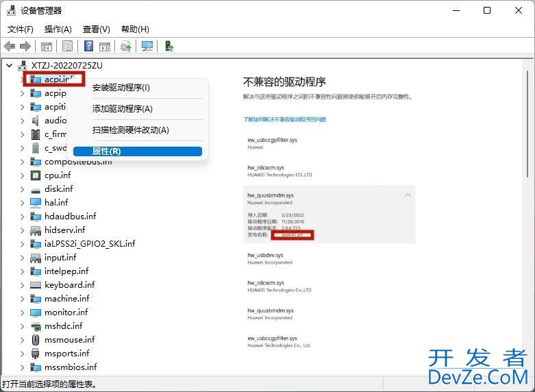The height and width of the screenshot is (392, 535).
Task: Select the hidserv.inf tree item
Action: click(65, 230)
